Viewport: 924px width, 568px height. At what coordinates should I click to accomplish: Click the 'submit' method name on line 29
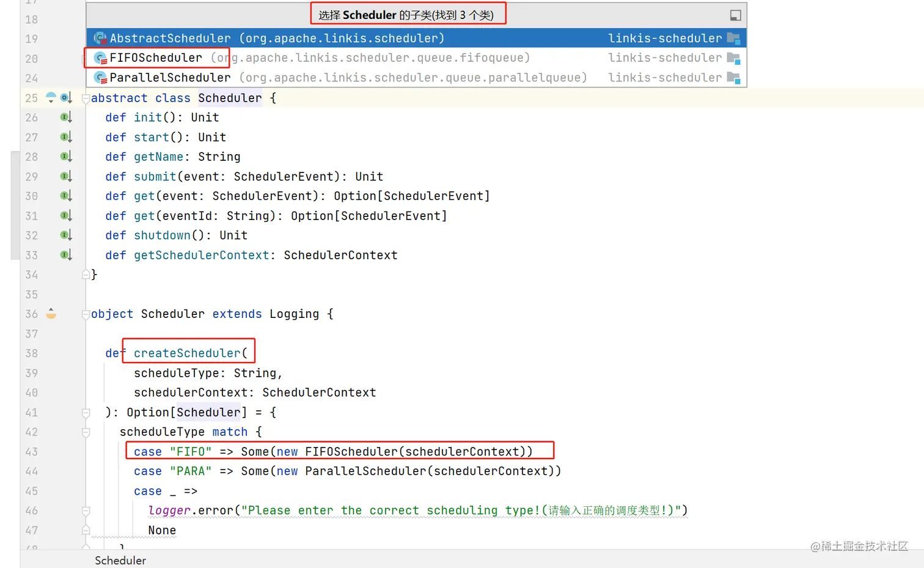(x=155, y=176)
